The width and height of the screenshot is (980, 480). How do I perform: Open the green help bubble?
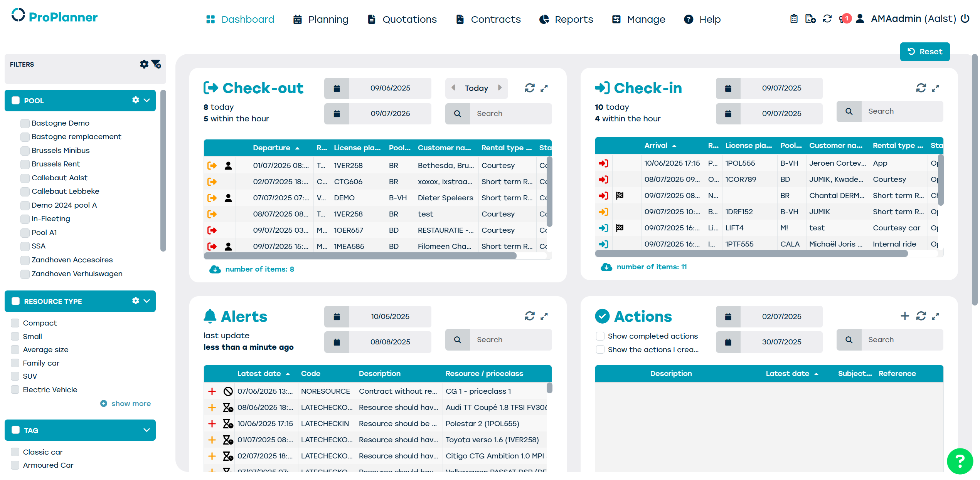960,461
